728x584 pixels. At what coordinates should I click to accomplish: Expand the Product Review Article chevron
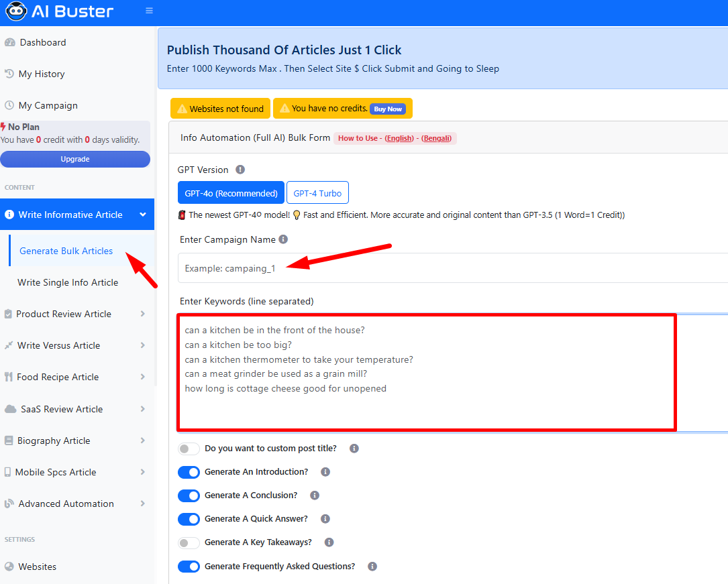(142, 314)
